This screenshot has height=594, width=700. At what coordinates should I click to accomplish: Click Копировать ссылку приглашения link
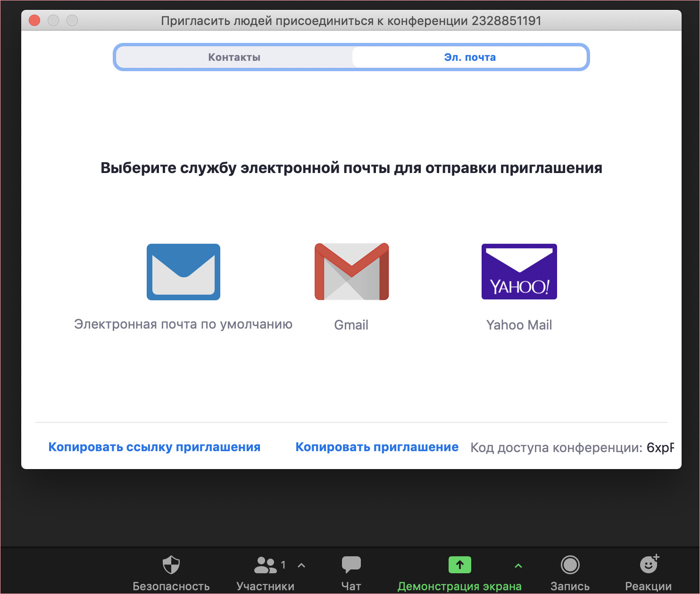(154, 447)
